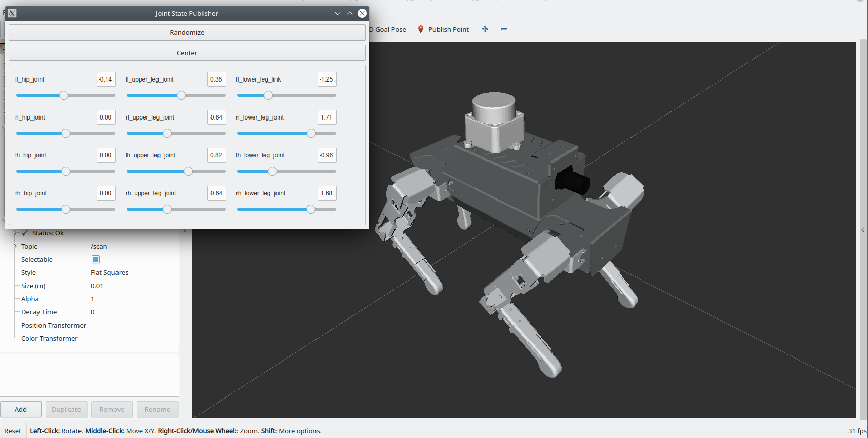Viewport: 868px width, 438px height.
Task: Click the rf_hip_joint slider handle
Action: click(x=66, y=133)
